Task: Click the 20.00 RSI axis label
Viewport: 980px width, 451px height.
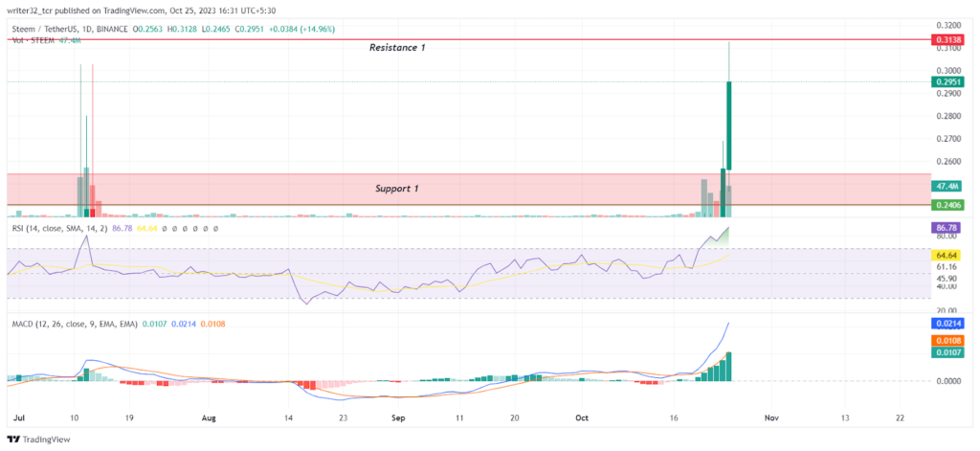Action: pyautogui.click(x=946, y=311)
